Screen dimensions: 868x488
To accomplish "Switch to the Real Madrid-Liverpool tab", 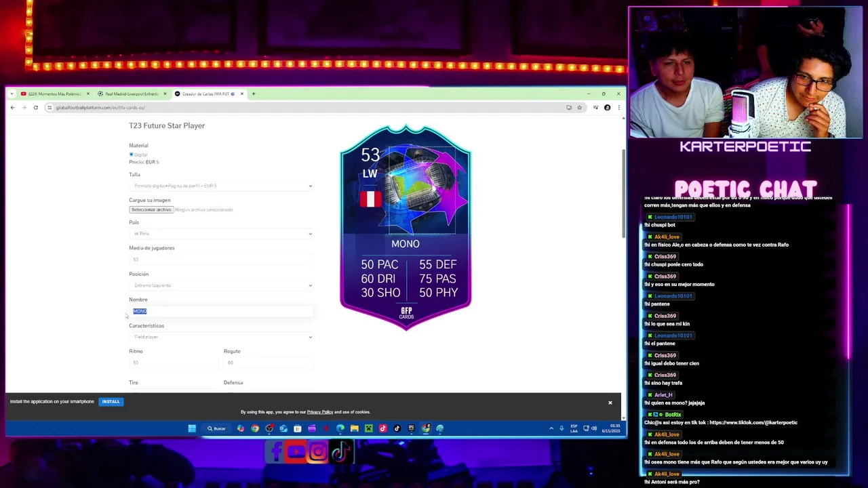I will pos(132,94).
